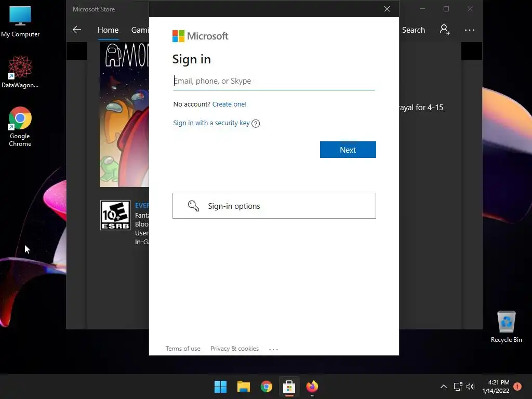Go back in Microsoft Store

coord(77,30)
